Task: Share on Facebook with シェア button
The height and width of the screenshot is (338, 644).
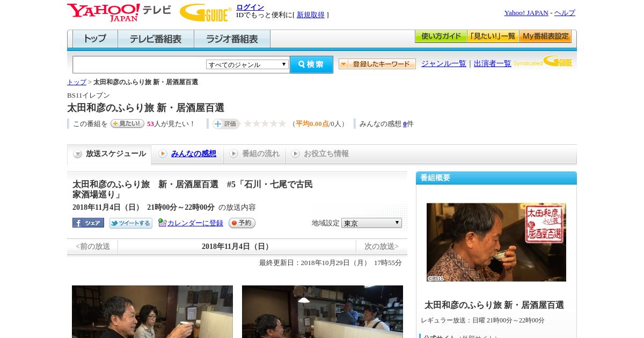Action: (88, 223)
